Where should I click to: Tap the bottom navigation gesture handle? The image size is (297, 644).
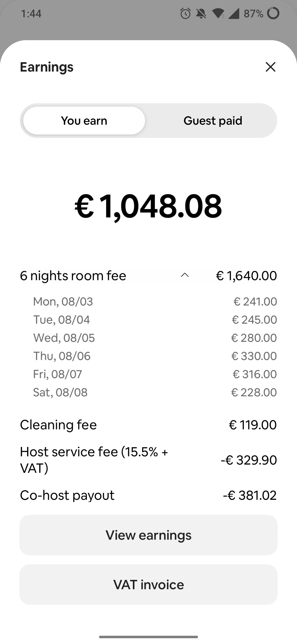148,637
